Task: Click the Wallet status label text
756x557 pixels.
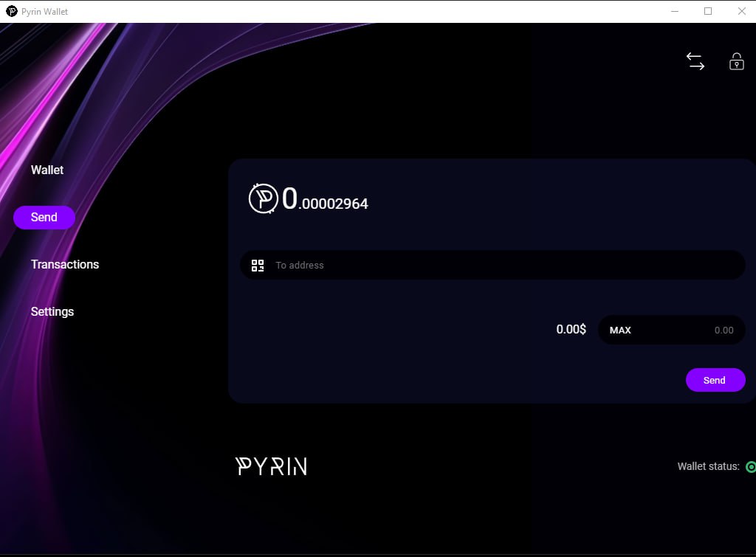Action: [x=707, y=466]
